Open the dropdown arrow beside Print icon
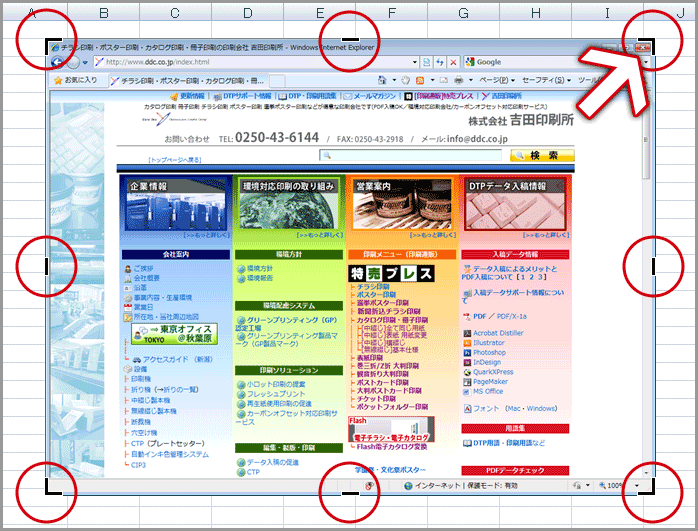The height and width of the screenshot is (531, 698). click(471, 81)
